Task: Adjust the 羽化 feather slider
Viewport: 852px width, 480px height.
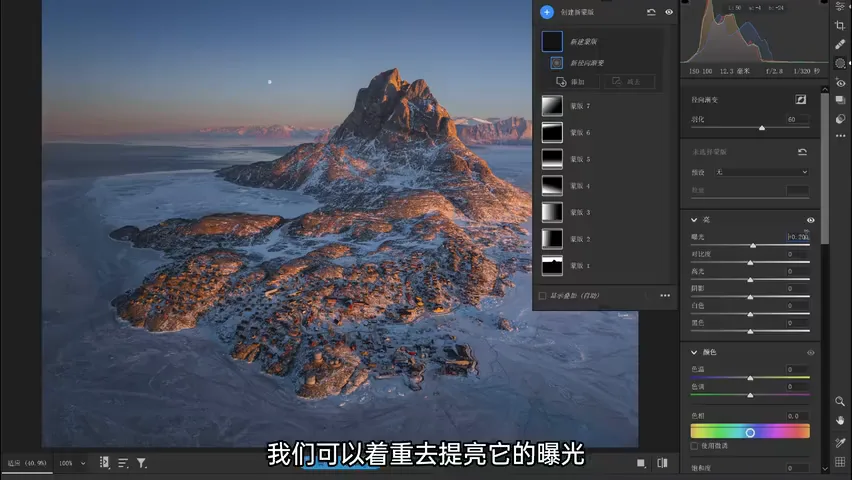Action: click(x=761, y=128)
